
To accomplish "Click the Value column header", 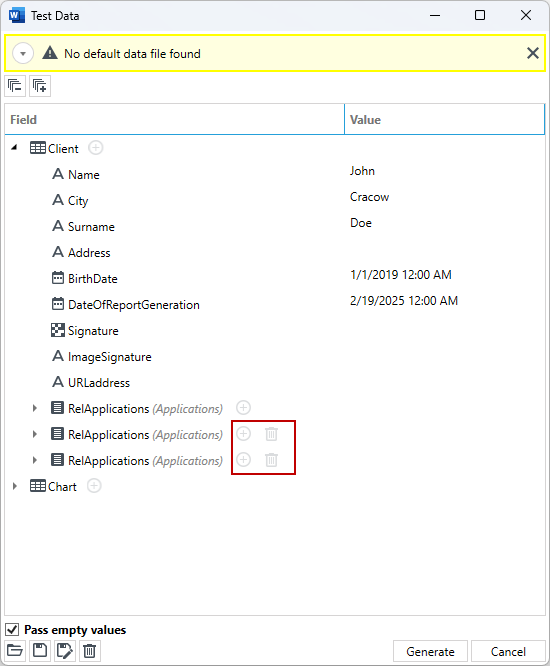I will tap(445, 119).
